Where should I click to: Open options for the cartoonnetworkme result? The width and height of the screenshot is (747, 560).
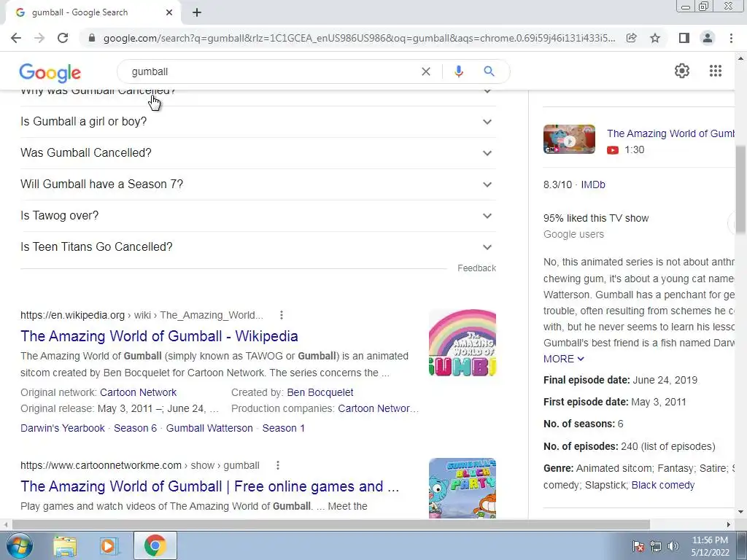point(278,465)
